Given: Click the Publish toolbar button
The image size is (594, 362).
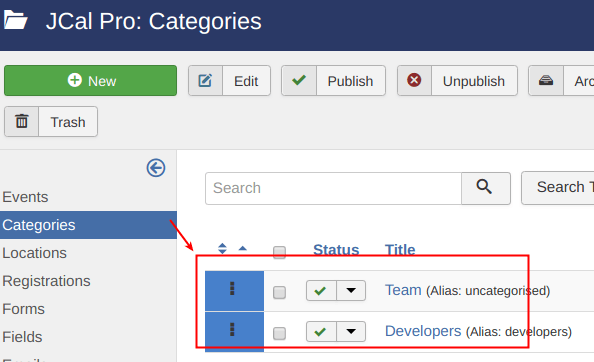Looking at the screenshot, I should [x=333, y=81].
